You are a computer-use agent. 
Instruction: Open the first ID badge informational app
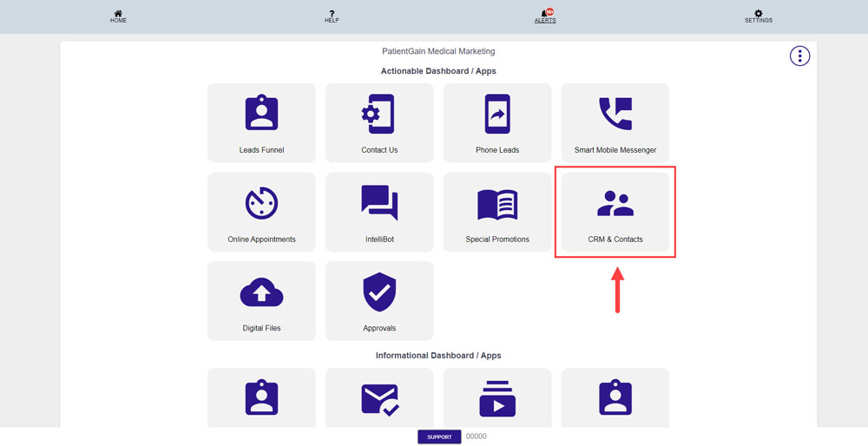261,397
